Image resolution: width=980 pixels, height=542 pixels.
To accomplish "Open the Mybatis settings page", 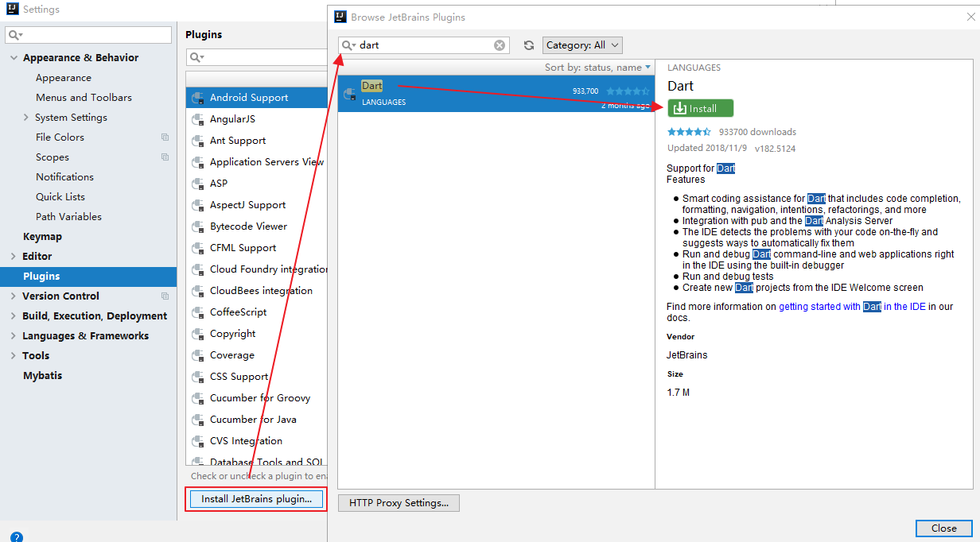I will pyautogui.click(x=42, y=376).
